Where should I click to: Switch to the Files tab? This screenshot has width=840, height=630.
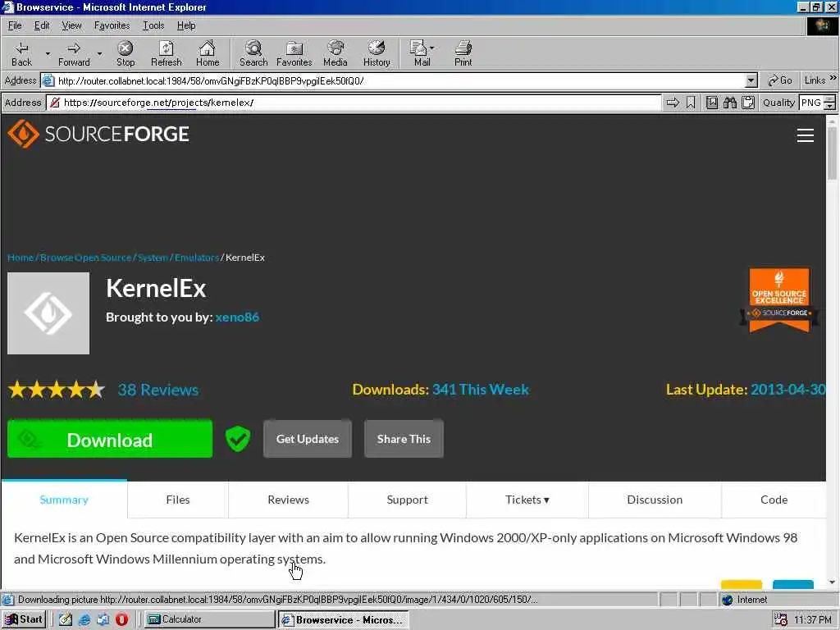click(178, 500)
